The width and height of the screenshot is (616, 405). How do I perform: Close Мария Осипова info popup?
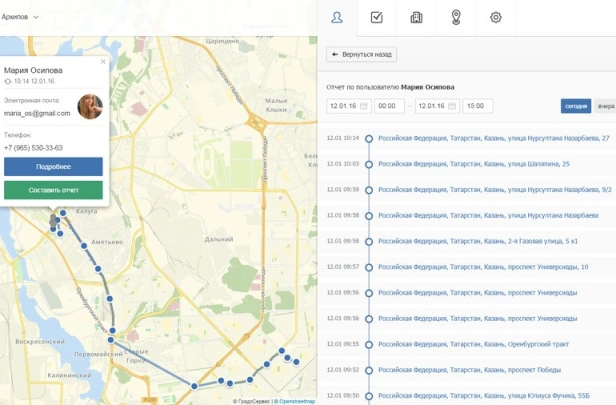pyautogui.click(x=103, y=62)
